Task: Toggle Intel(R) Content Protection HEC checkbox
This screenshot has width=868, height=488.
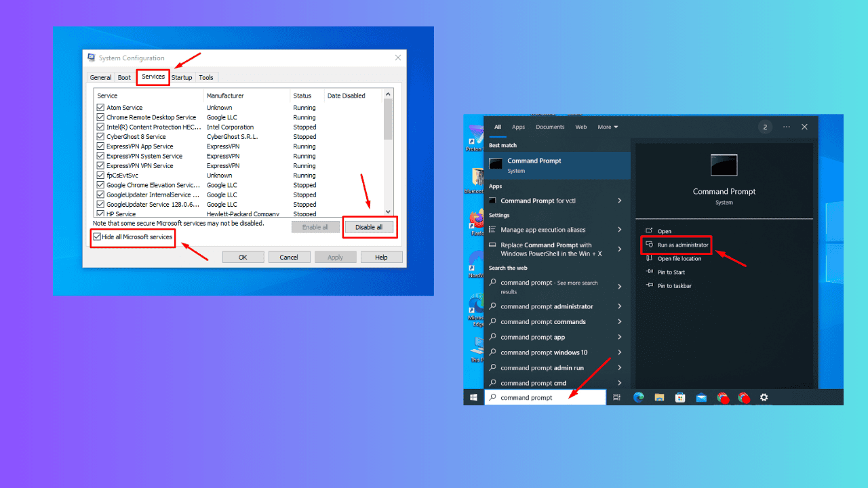Action: tap(100, 127)
